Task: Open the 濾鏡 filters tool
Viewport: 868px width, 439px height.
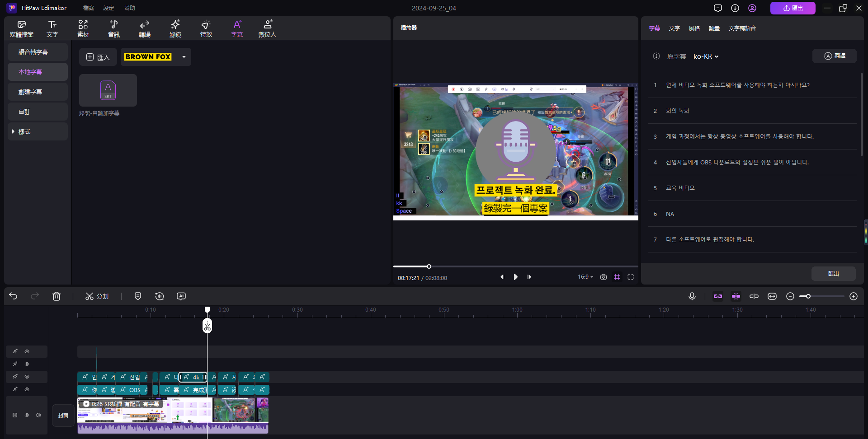Action: click(x=175, y=28)
